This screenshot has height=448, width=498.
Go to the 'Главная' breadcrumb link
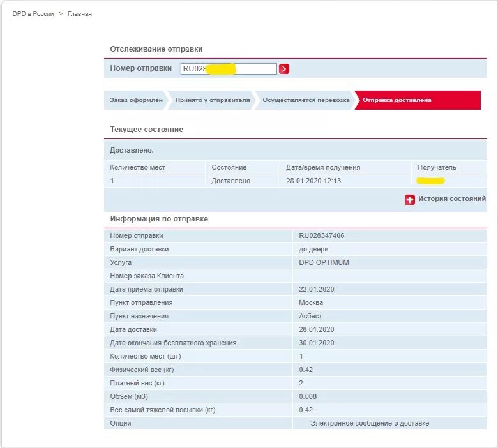(80, 14)
